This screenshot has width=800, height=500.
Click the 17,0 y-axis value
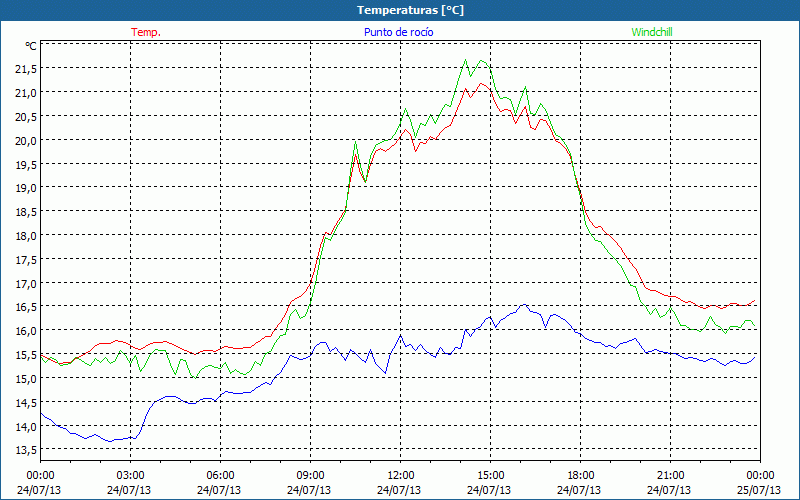pyautogui.click(x=26, y=284)
